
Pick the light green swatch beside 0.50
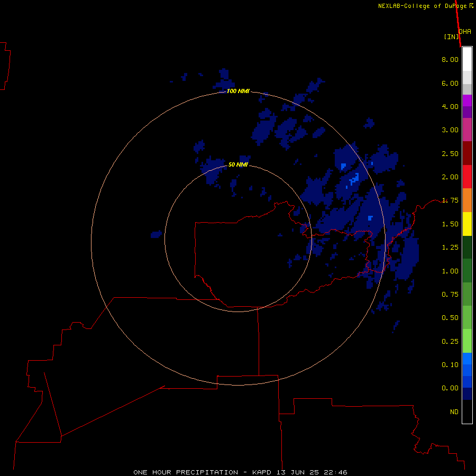tap(467, 317)
